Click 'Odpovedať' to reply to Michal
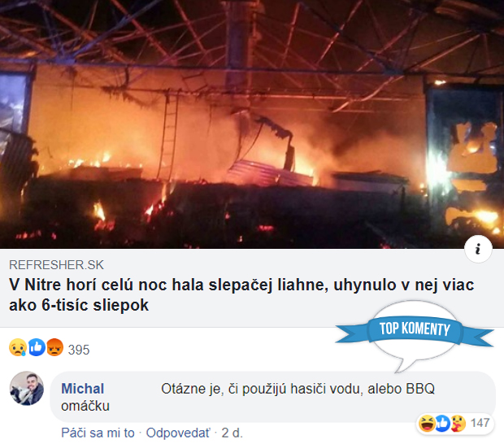This screenshot has height=444, width=504. 178,433
